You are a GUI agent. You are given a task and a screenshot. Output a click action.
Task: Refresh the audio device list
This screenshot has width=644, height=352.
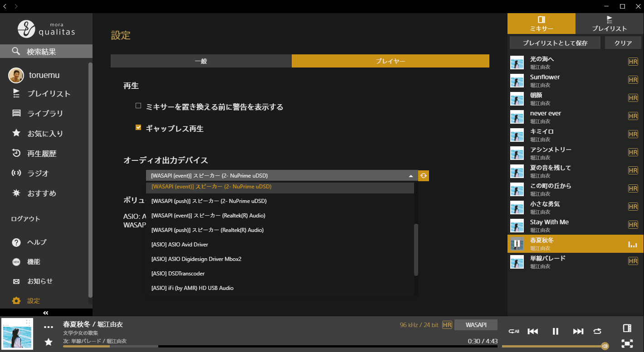[424, 176]
